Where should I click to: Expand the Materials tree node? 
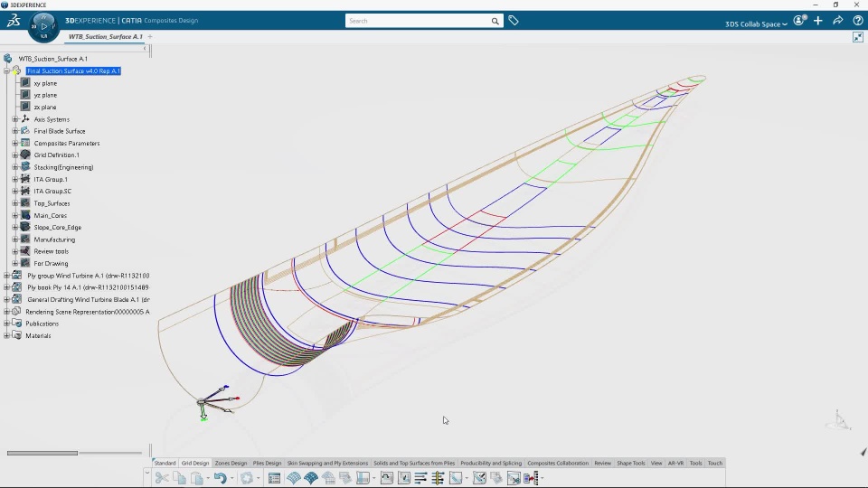[x=6, y=335]
